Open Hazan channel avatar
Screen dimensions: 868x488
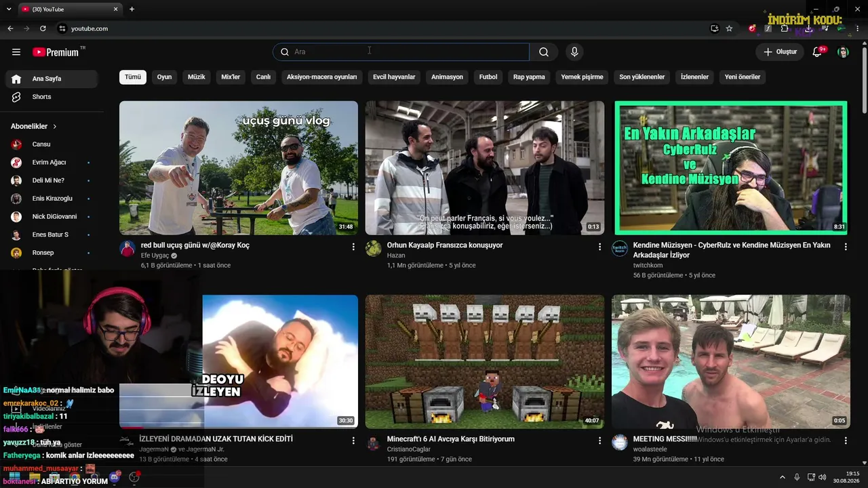click(374, 249)
